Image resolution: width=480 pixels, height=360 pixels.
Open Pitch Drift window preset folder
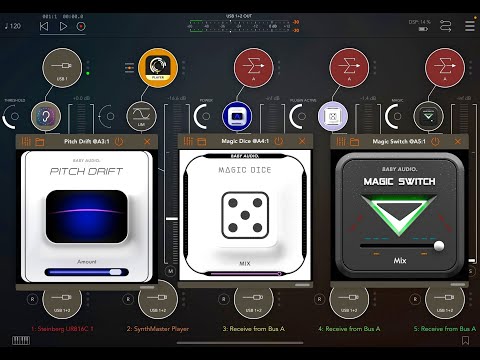pyautogui.click(x=40, y=142)
